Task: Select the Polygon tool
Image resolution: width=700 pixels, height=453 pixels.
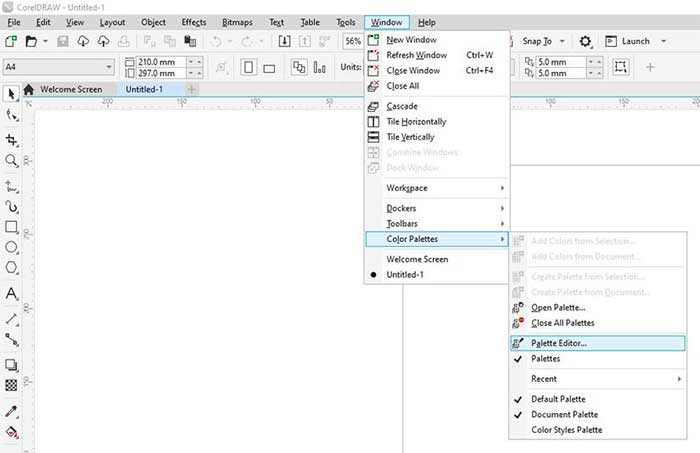Action: [11, 268]
